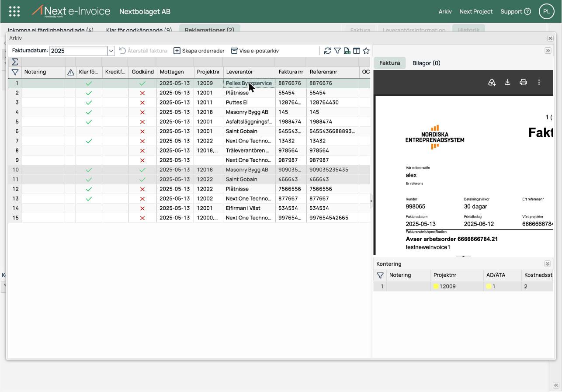Click the star favorite icon in the toolbar
The image size is (562, 392).
(366, 51)
